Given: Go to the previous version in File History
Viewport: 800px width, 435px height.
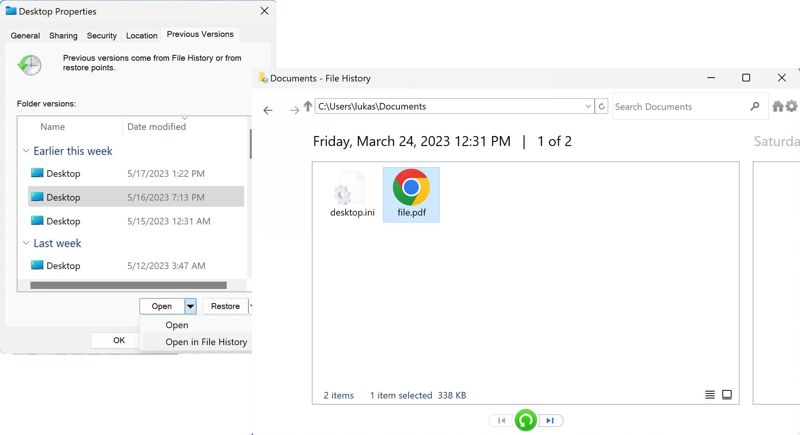Looking at the screenshot, I should [501, 421].
